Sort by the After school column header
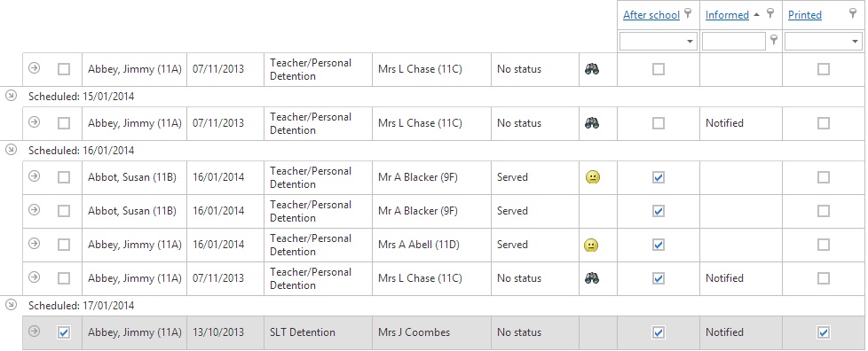Screen dimensions: 868x351 point(651,15)
